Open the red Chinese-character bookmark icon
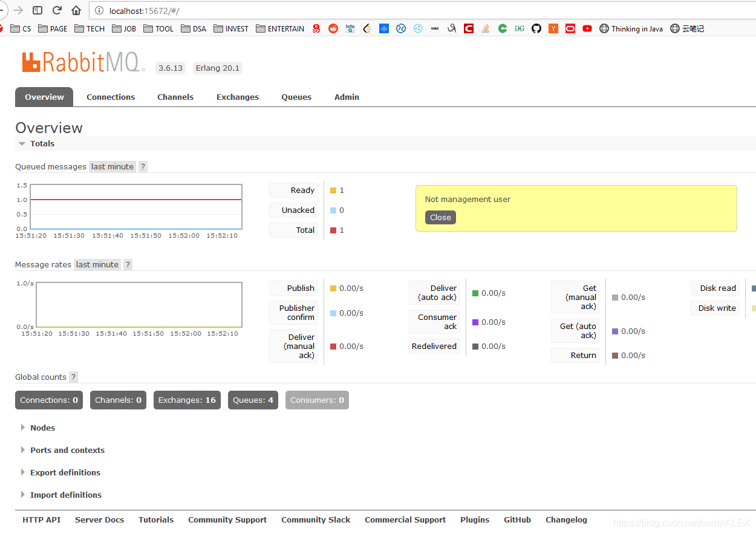756x534 pixels. (316, 28)
